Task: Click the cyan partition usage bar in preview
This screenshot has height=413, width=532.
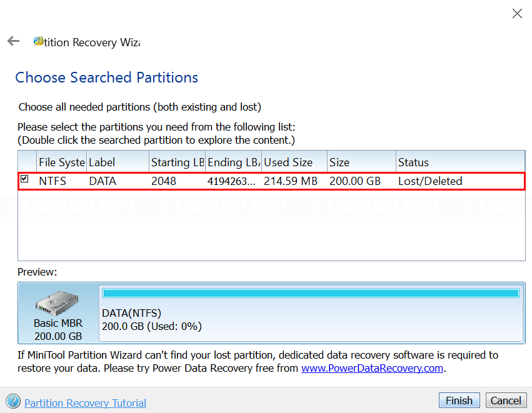Action: (311, 293)
